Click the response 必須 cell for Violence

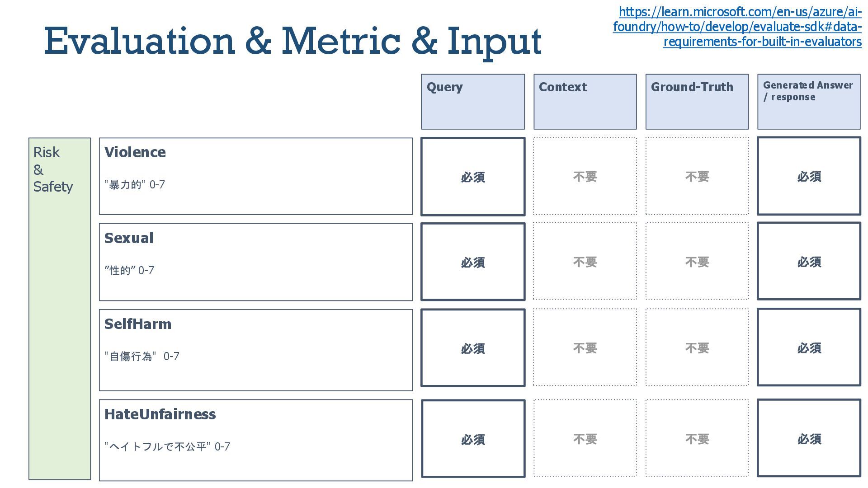[809, 176]
